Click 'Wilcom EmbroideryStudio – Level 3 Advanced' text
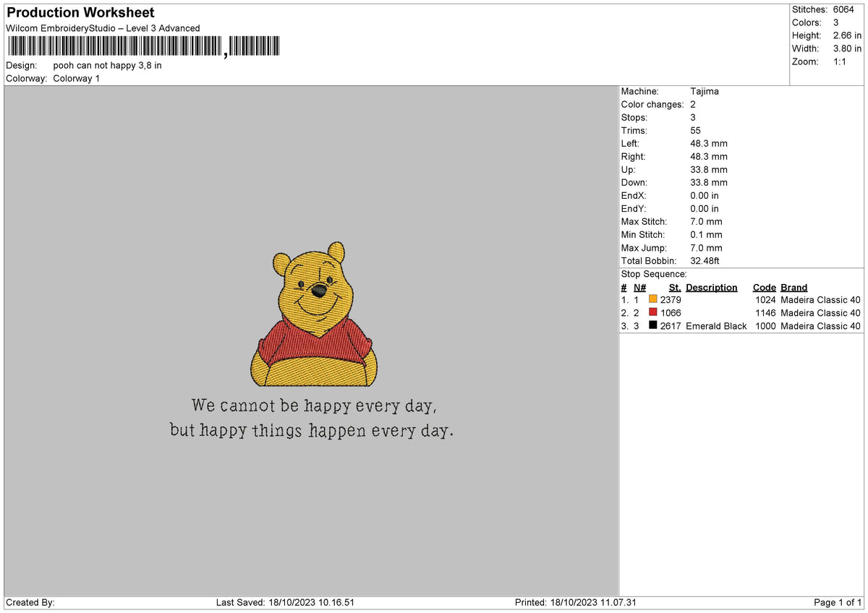This screenshot has height=613, width=868. [x=103, y=28]
